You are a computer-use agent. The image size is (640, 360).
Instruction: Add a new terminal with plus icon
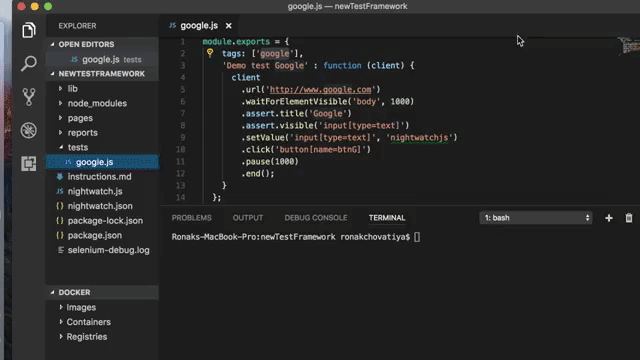[609, 218]
